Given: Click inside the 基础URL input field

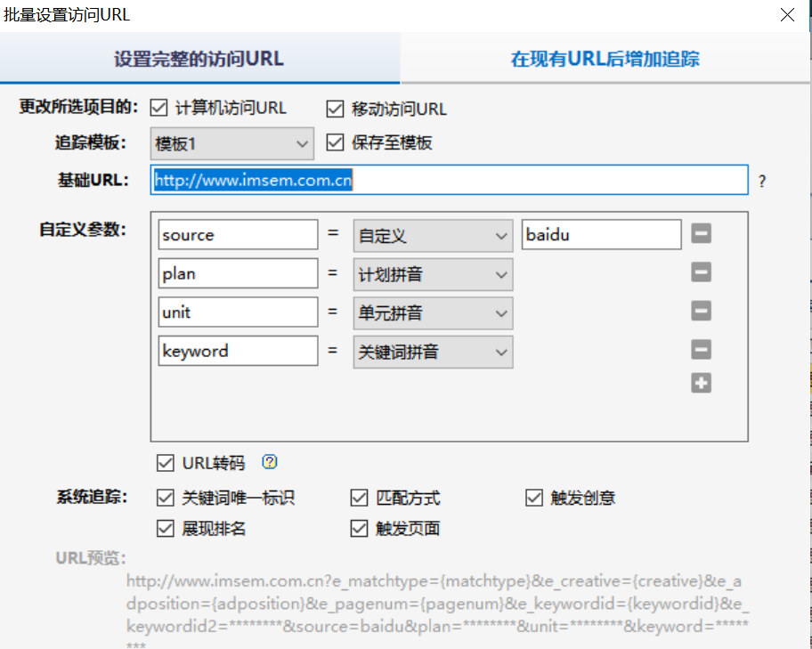Looking at the screenshot, I should tap(445, 180).
